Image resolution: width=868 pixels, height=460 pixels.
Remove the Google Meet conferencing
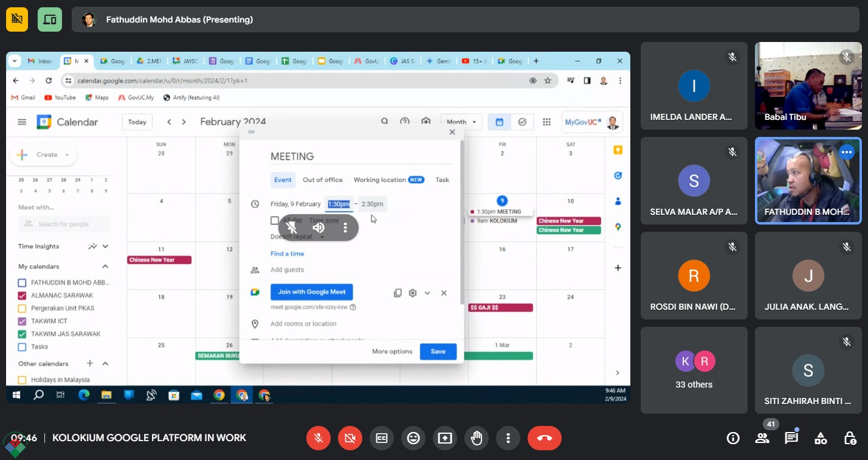[444, 293]
